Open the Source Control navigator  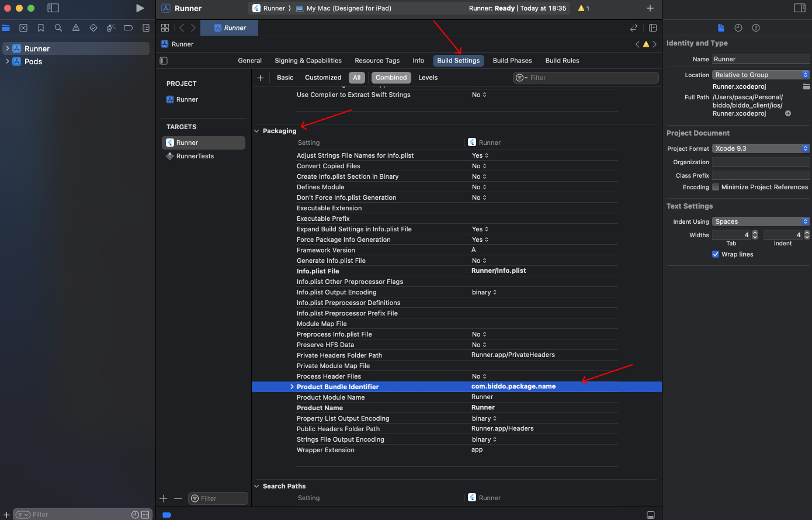23,27
